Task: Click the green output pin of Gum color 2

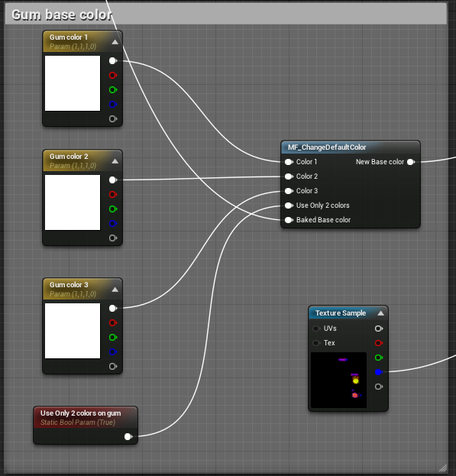Action: pyautogui.click(x=113, y=209)
